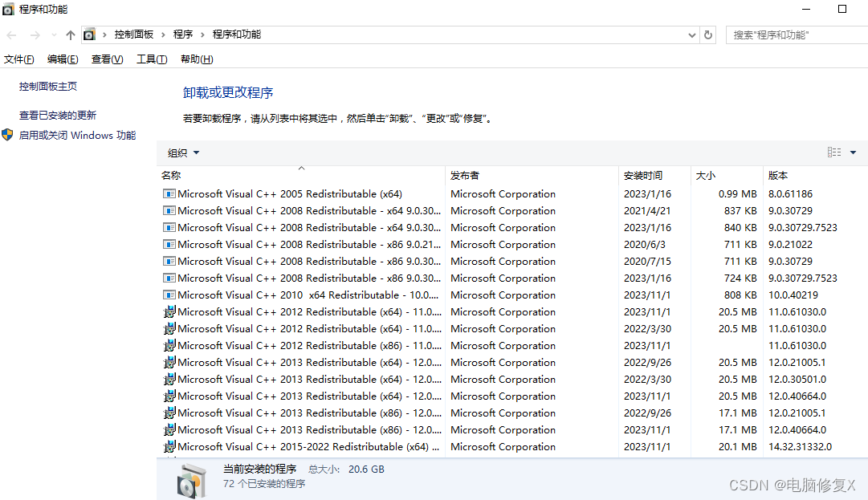Open the 工具(T) menu
This screenshot has width=868, height=500.
coord(153,59)
